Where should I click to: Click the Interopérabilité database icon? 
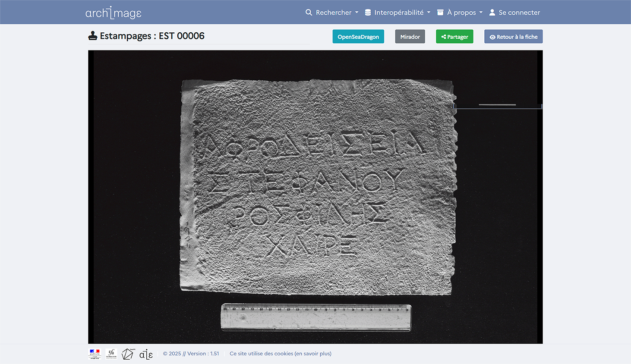tap(368, 13)
